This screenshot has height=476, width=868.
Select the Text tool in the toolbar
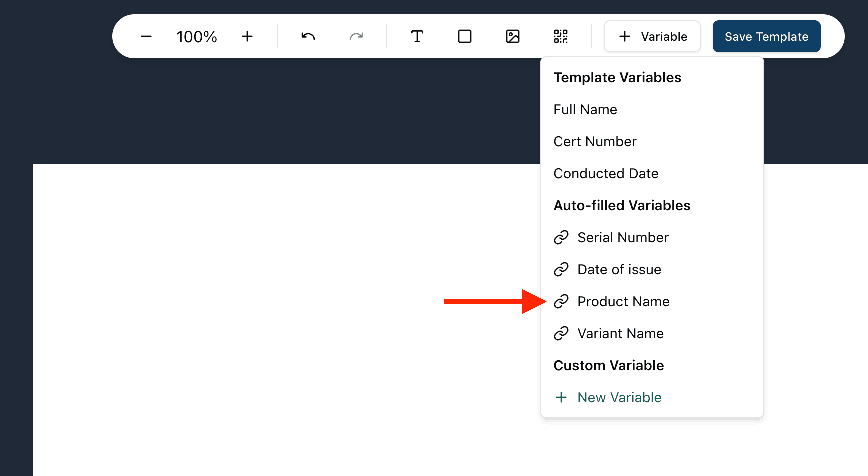417,36
